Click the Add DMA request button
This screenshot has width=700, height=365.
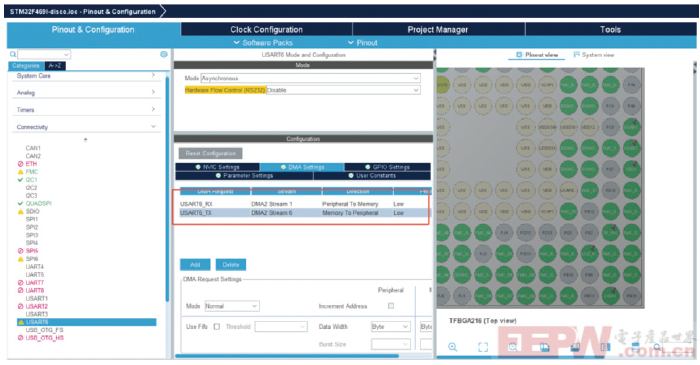tap(195, 265)
